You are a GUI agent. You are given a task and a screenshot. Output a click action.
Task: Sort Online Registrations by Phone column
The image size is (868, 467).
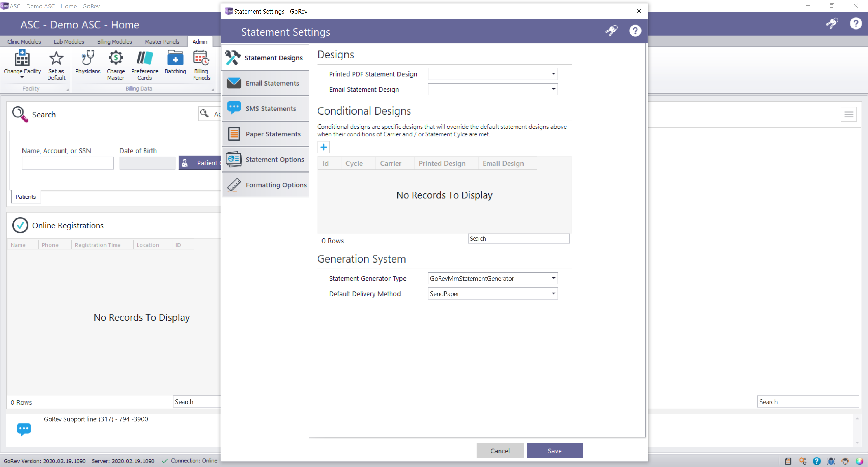[x=54, y=245]
